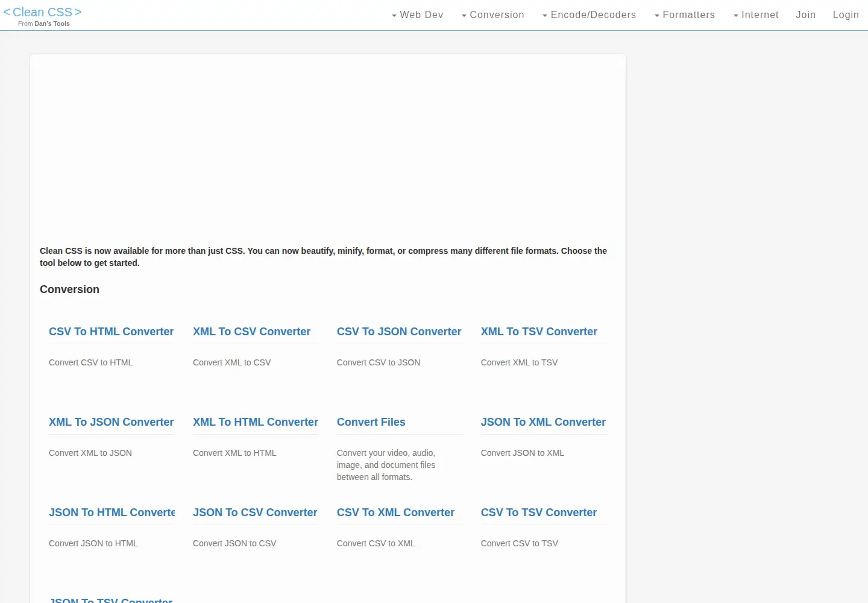This screenshot has width=868, height=603.
Task: Expand the Conversion dropdown menu
Action: pos(492,15)
